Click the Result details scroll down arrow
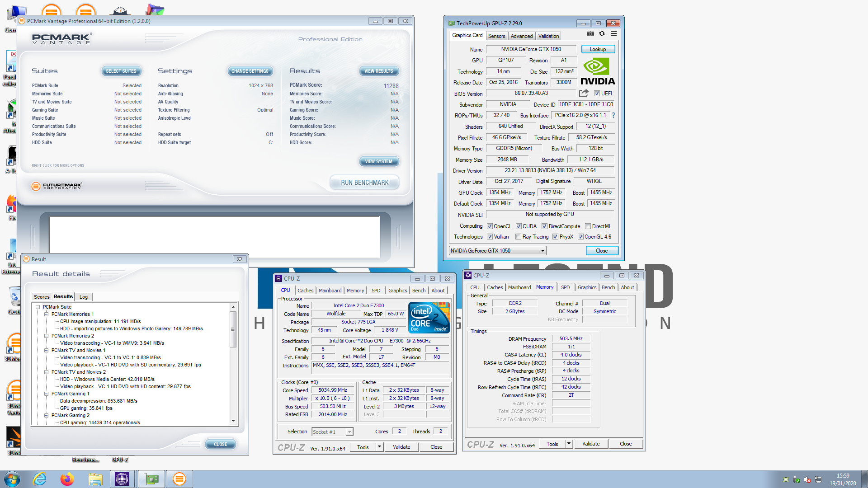 pos(233,421)
